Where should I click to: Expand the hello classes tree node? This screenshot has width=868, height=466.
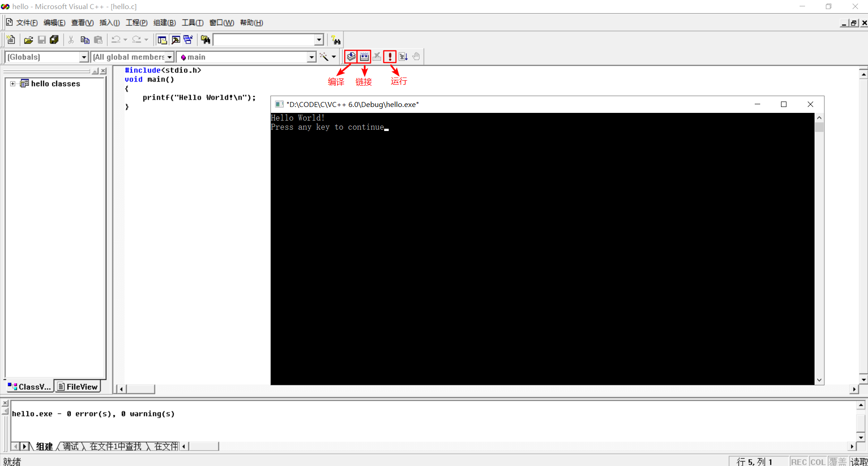pos(12,83)
